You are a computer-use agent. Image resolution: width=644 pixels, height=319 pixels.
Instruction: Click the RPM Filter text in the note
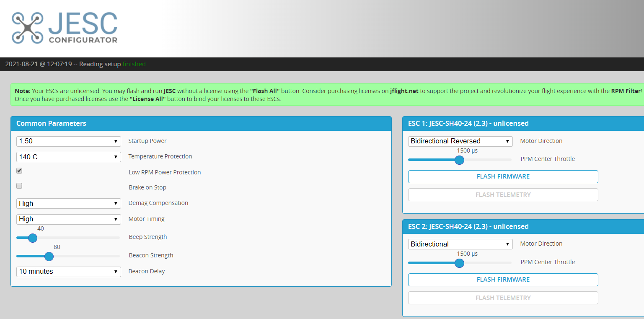(x=626, y=91)
